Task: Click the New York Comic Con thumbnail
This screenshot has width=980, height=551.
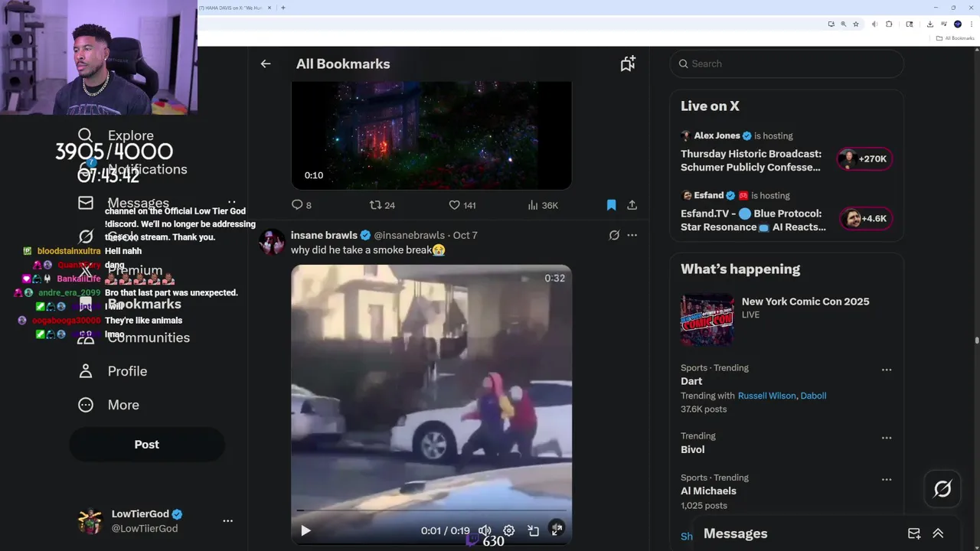Action: pos(707,321)
